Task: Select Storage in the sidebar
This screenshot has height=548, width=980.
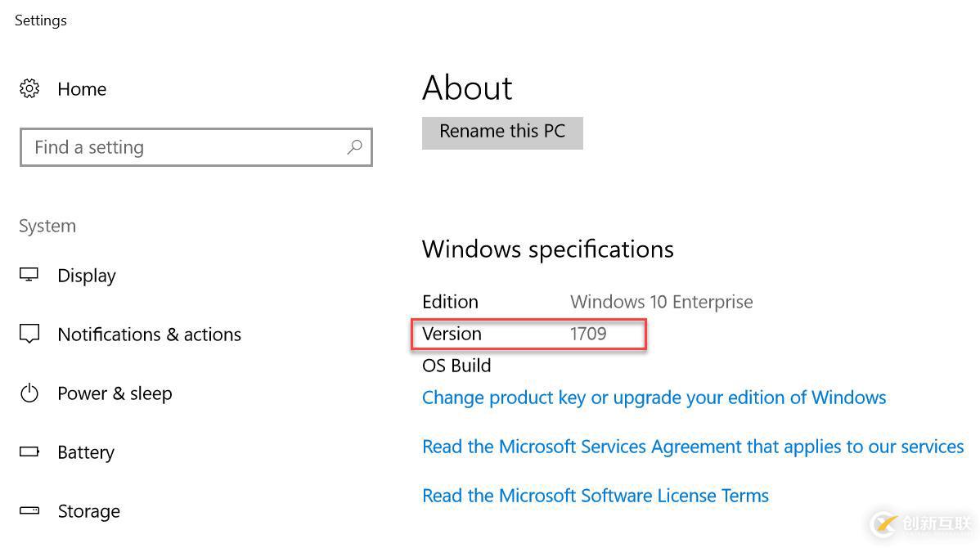Action: 88,510
